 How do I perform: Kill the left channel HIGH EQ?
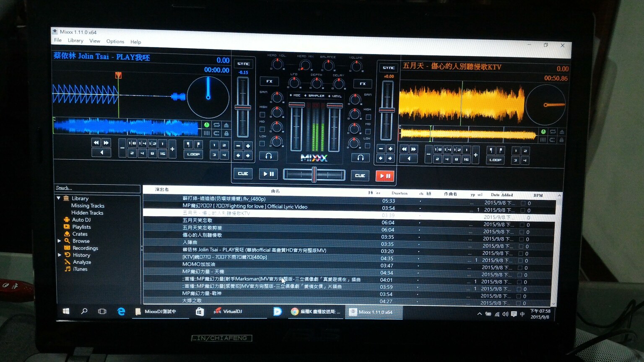(262, 114)
